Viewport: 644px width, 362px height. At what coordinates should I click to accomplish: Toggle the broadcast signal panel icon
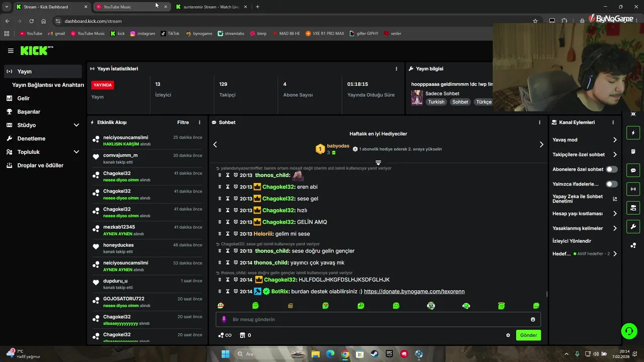pos(633,189)
